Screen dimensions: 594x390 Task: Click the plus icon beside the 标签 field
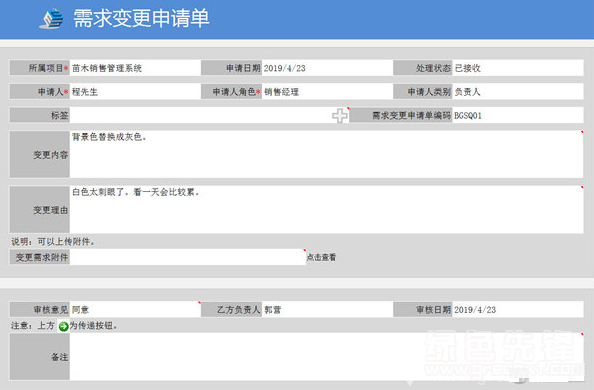pos(340,116)
